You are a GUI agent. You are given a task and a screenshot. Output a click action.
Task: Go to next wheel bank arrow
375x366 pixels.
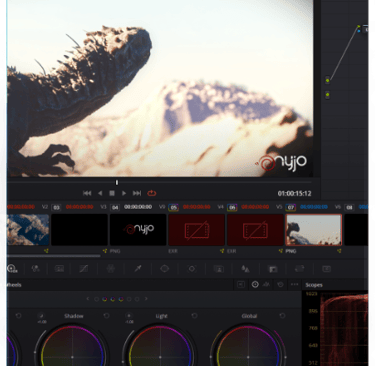[146, 299]
